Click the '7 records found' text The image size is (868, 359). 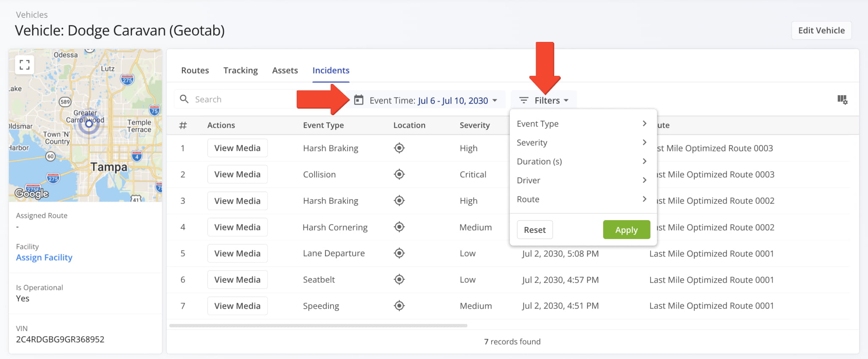tap(512, 342)
